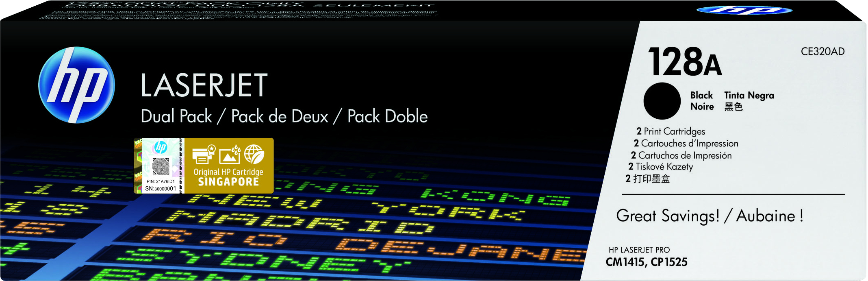
Task: Click the serial number SN:s0000001
Action: pyautogui.click(x=161, y=189)
